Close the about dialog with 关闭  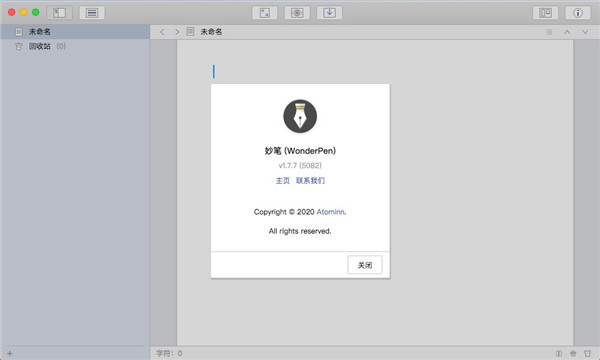365,265
